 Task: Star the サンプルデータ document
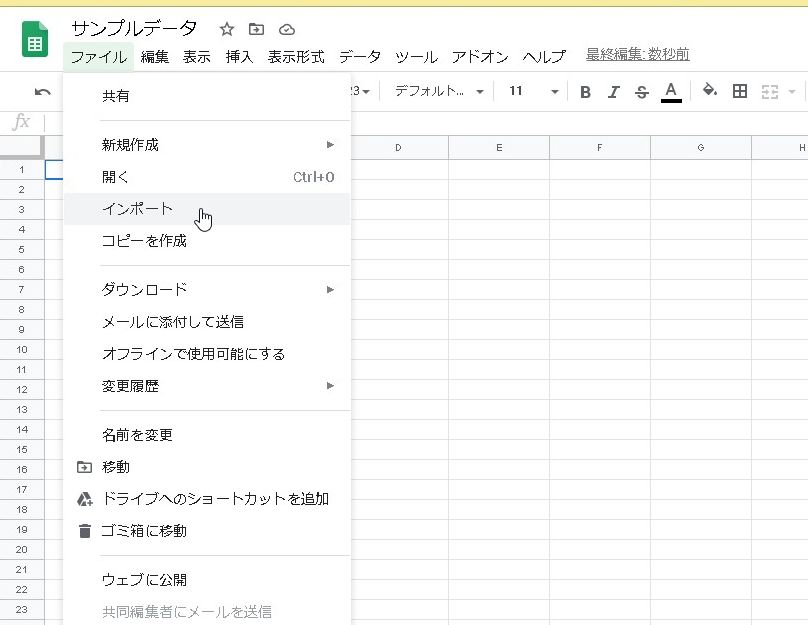pyautogui.click(x=227, y=29)
